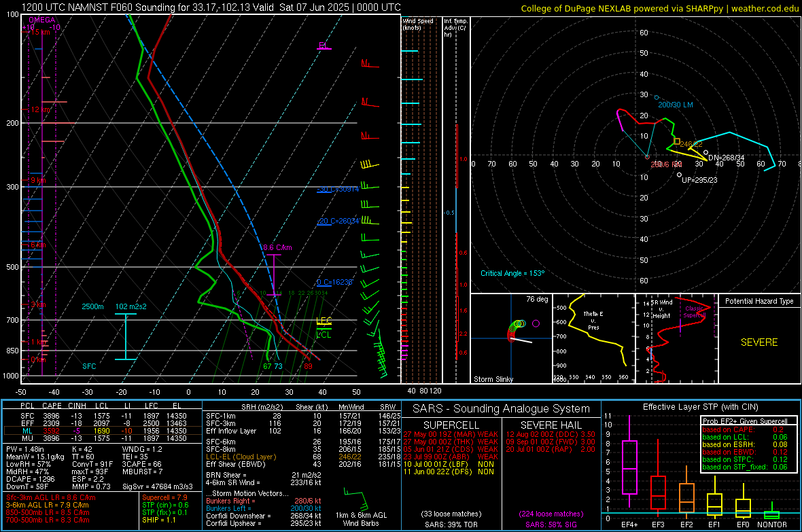Click the SARS: 58% SIG text

(x=551, y=525)
